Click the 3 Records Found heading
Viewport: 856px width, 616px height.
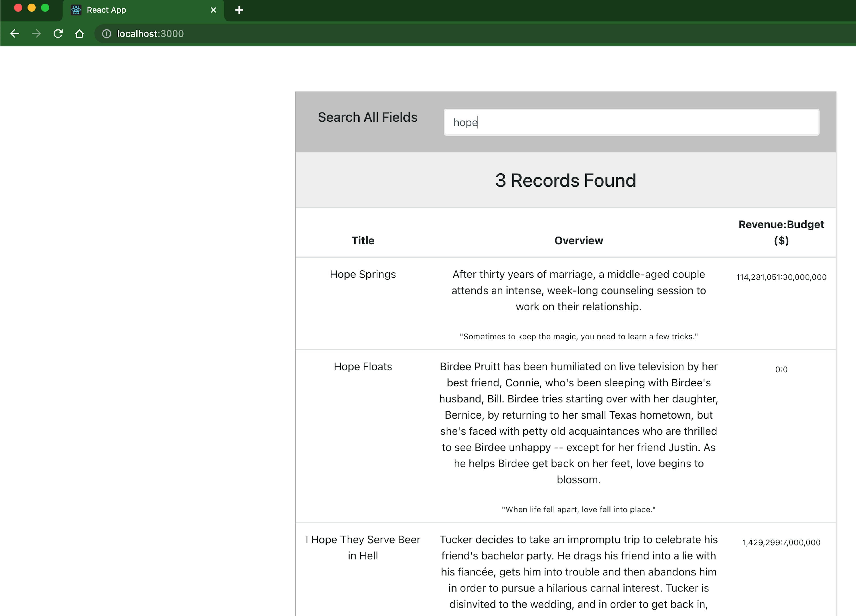(x=565, y=181)
